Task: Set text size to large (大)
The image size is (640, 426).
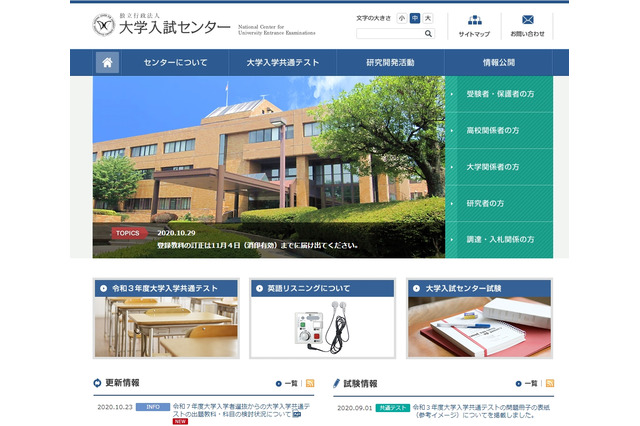Action: click(x=427, y=18)
